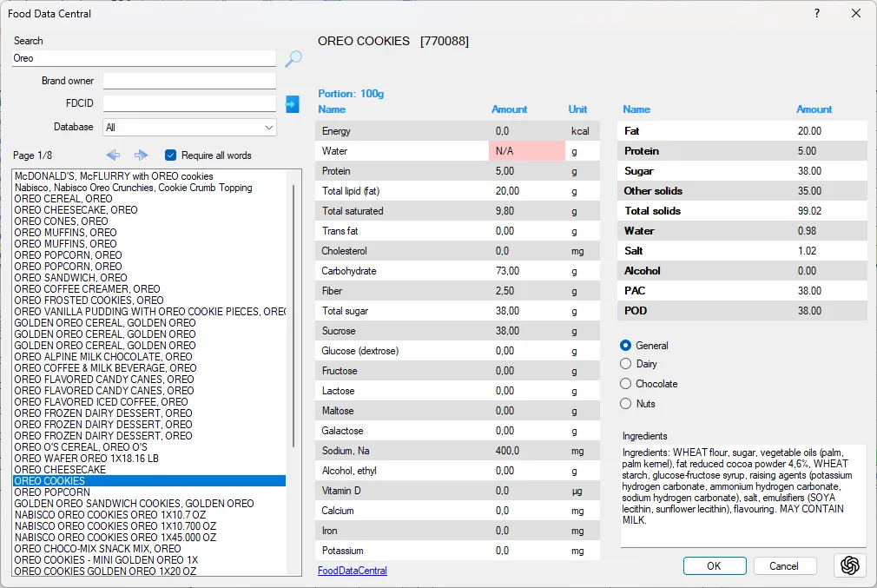The width and height of the screenshot is (877, 588).
Task: Click the help question mark icon
Action: [x=817, y=13]
